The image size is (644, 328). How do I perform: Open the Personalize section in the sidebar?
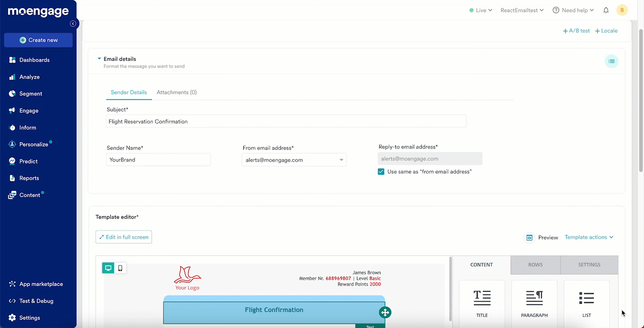point(33,144)
